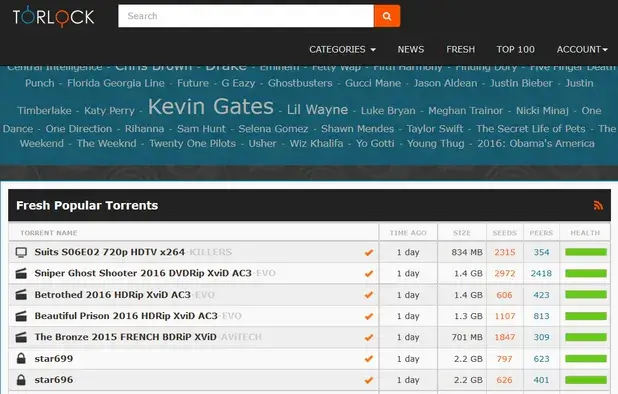
Task: Expand the CATEGORIES dropdown menu
Action: (342, 50)
